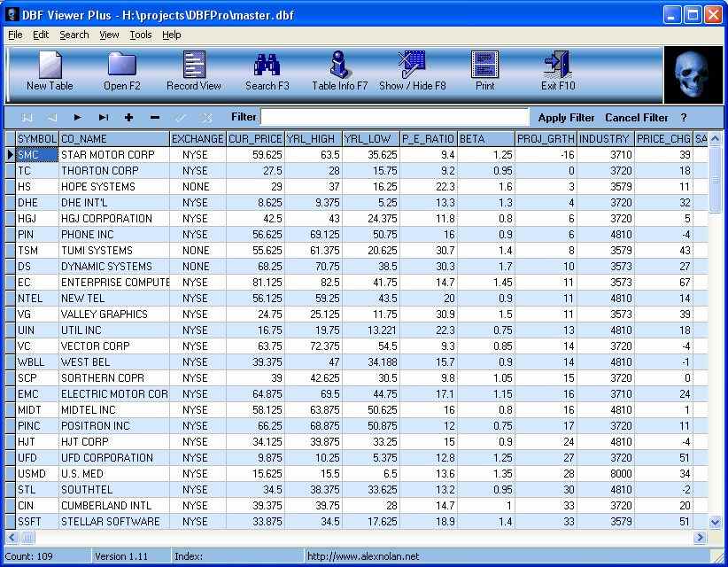Click the CUR_PRICE column header
This screenshot has height=567, width=728.
point(255,139)
